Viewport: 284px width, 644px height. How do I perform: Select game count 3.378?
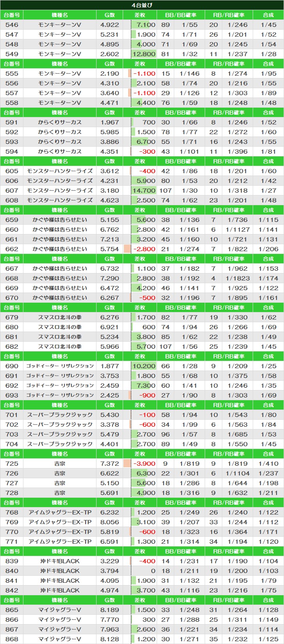(109, 424)
